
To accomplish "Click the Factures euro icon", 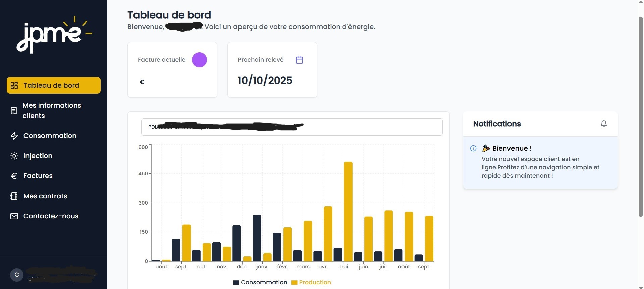I will pyautogui.click(x=14, y=176).
